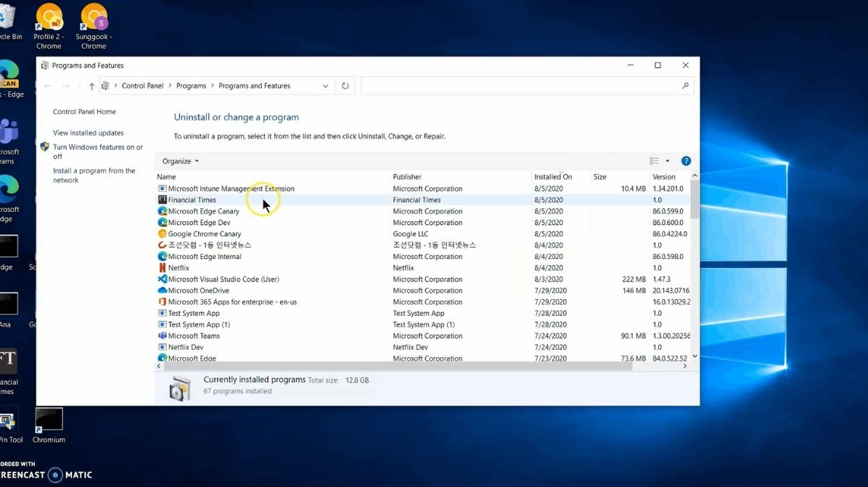This screenshot has height=487, width=868.
Task: Sort list by Publisher column header
Action: 407,176
